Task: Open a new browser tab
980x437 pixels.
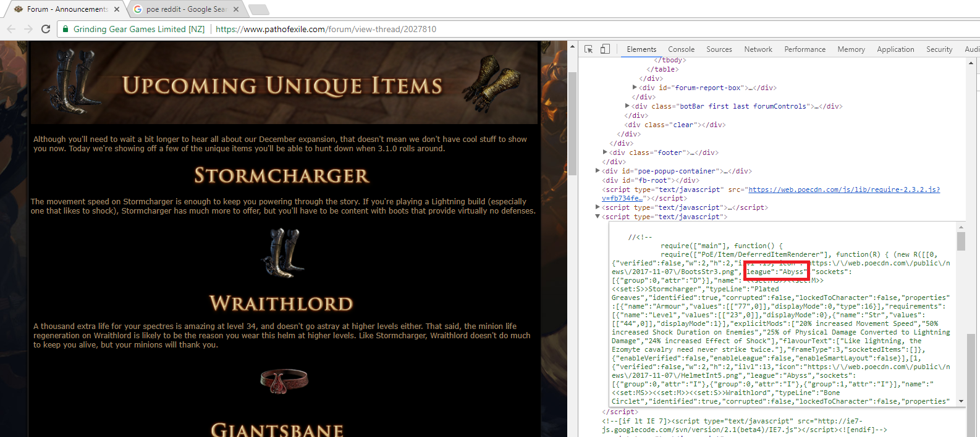Action: pos(258,9)
